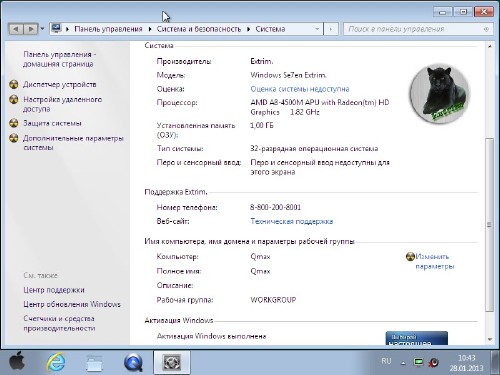Image resolution: width=500 pixels, height=375 pixels.
Task: Switch input language via RU indicator
Action: 386,361
